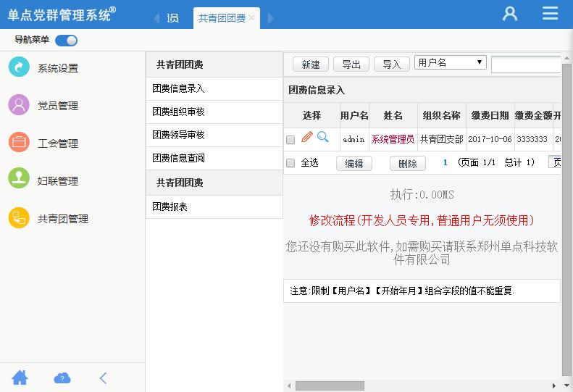Click the 姓名 column header

tap(393, 115)
